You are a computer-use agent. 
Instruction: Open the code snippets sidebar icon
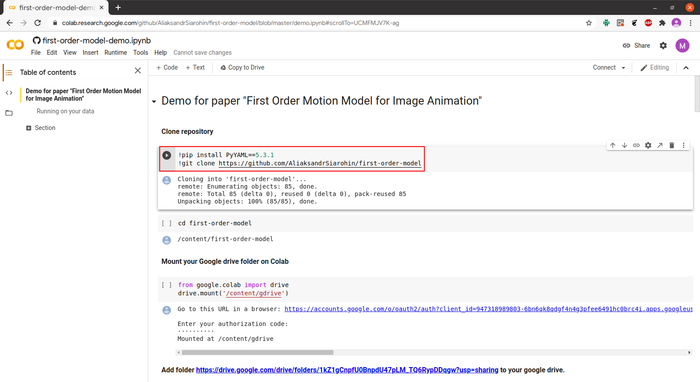pos(9,93)
